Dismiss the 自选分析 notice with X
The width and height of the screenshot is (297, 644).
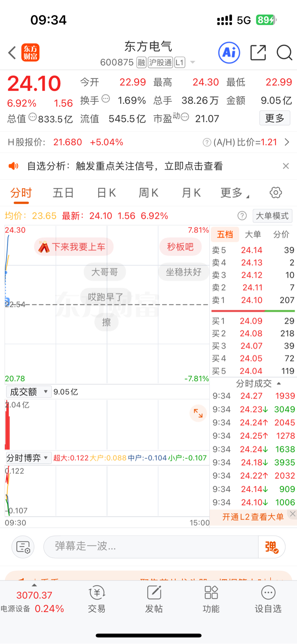coord(286,166)
